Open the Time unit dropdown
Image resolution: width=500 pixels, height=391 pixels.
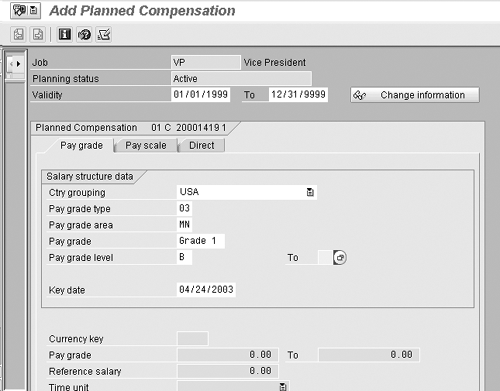[283, 387]
